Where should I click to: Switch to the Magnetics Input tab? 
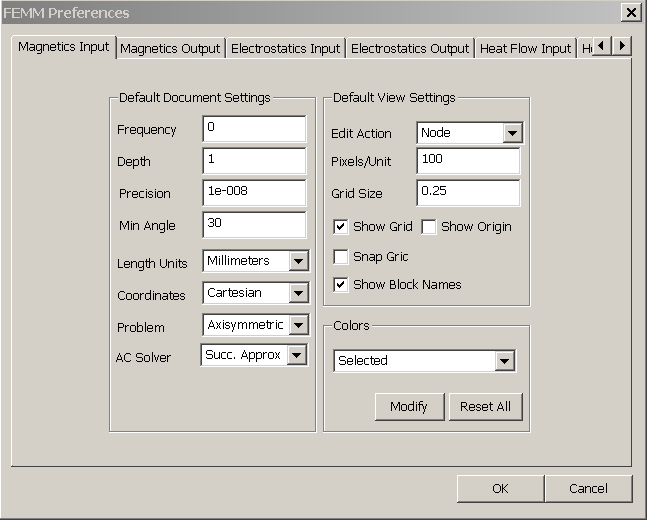[64, 47]
